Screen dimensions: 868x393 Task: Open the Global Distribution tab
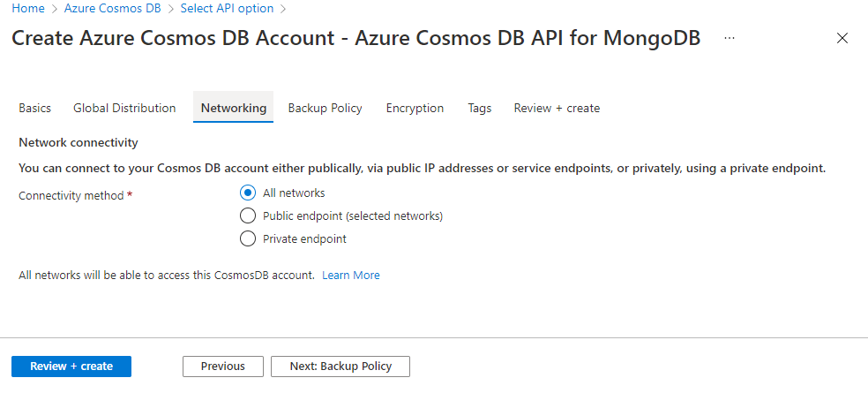124,108
